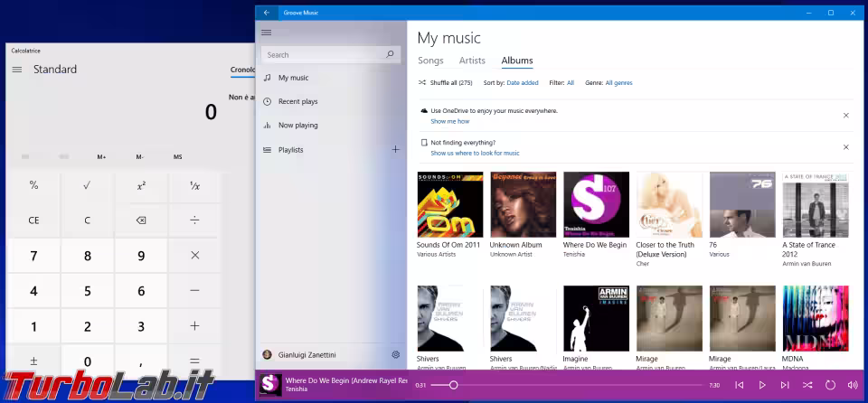Click number 9 in Calculator
The width and height of the screenshot is (868, 403).
click(141, 256)
